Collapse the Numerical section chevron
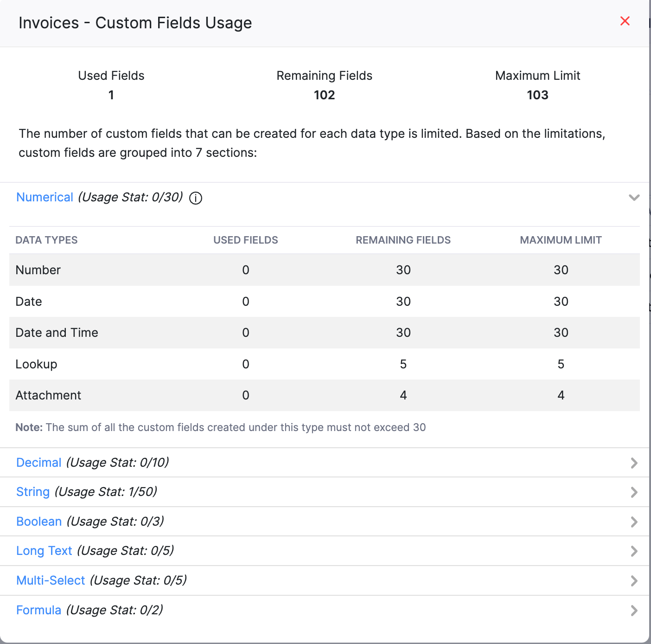Viewport: 651px width, 644px height. [x=634, y=198]
